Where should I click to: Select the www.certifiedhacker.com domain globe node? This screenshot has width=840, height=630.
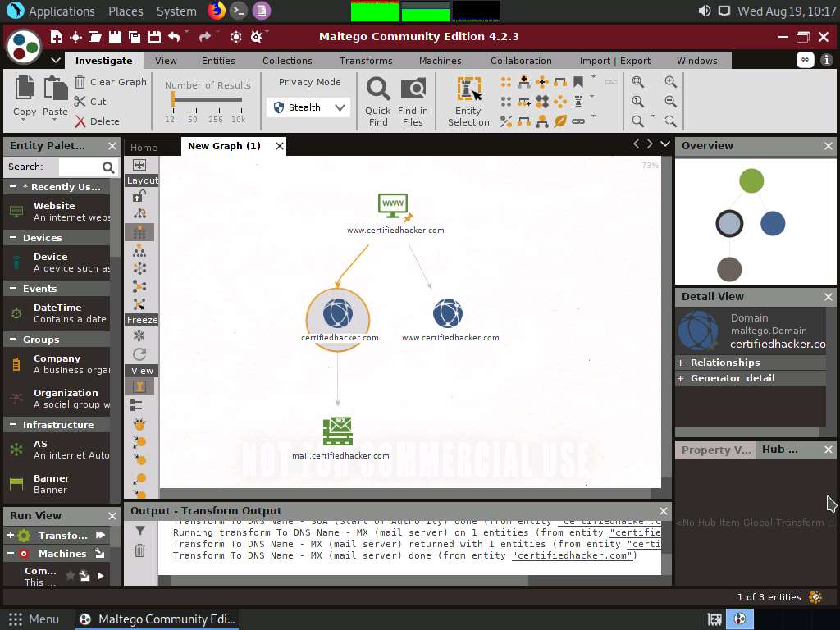pyautogui.click(x=448, y=313)
